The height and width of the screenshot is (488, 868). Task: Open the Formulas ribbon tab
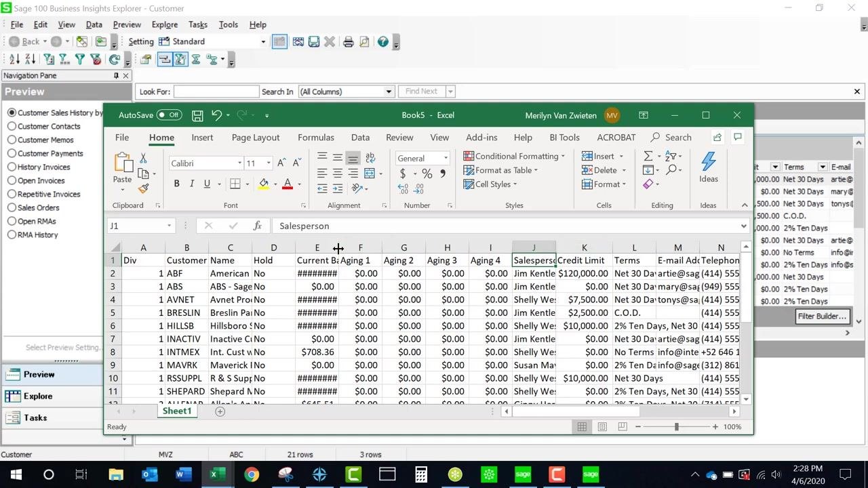click(x=316, y=138)
